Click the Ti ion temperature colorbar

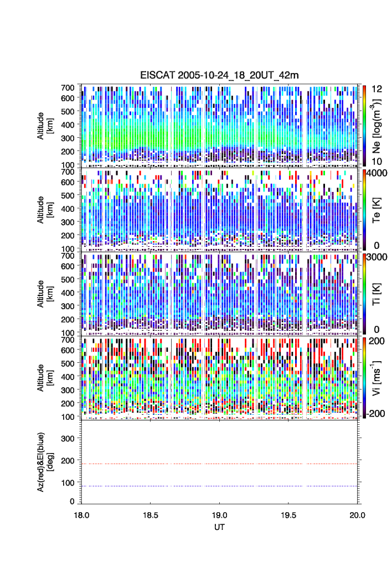pyautogui.click(x=364, y=293)
